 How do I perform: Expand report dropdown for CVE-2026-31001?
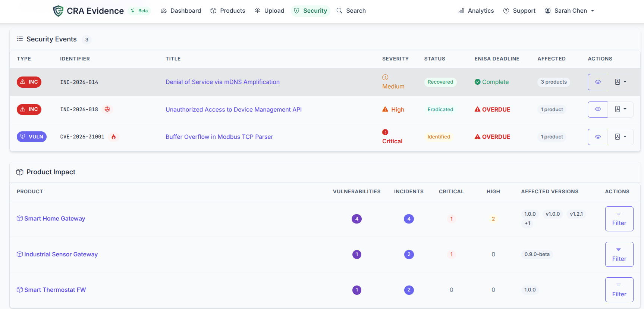pyautogui.click(x=621, y=137)
